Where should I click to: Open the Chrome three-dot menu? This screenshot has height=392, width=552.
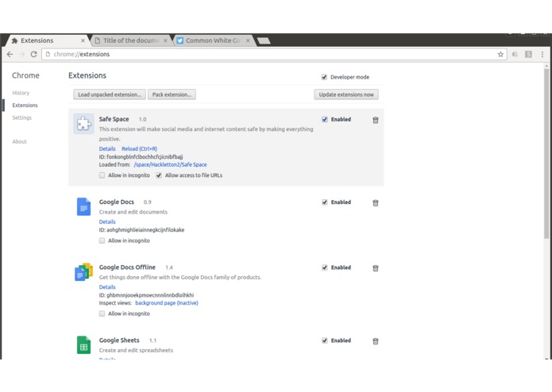click(542, 54)
